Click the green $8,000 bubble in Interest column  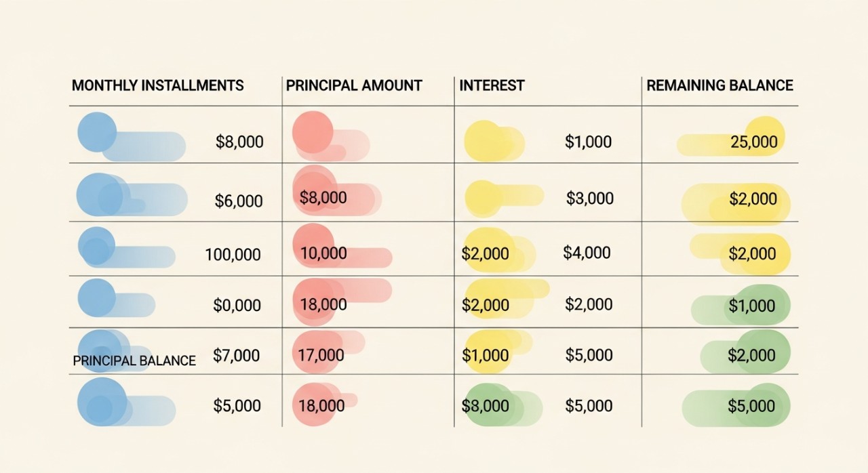pos(486,406)
